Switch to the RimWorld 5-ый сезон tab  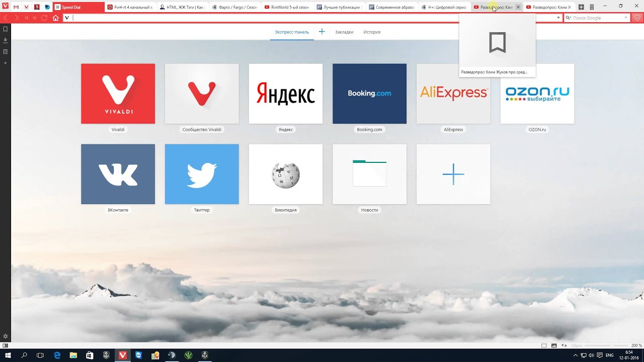(288, 7)
